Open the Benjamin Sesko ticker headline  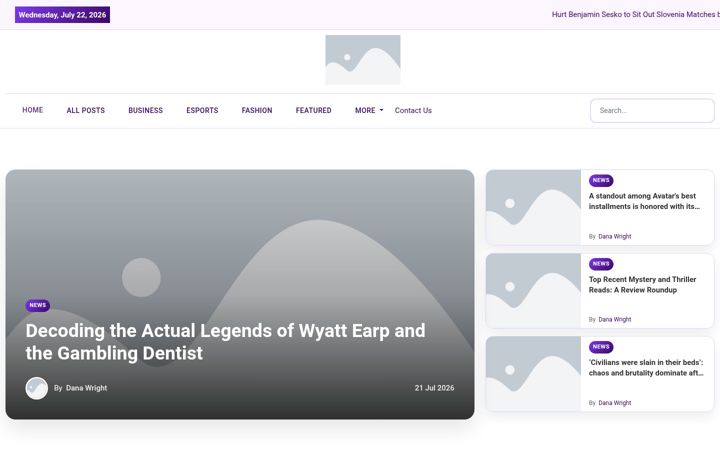click(636, 14)
